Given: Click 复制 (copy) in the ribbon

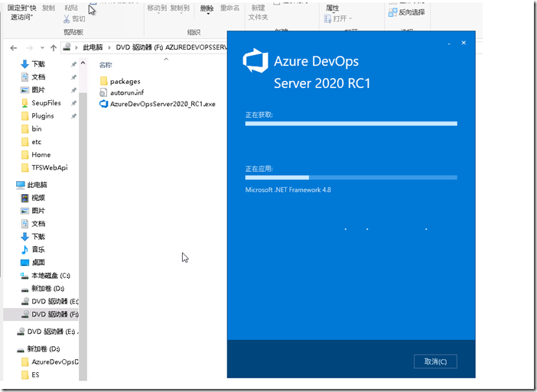Looking at the screenshot, I should pyautogui.click(x=48, y=8).
